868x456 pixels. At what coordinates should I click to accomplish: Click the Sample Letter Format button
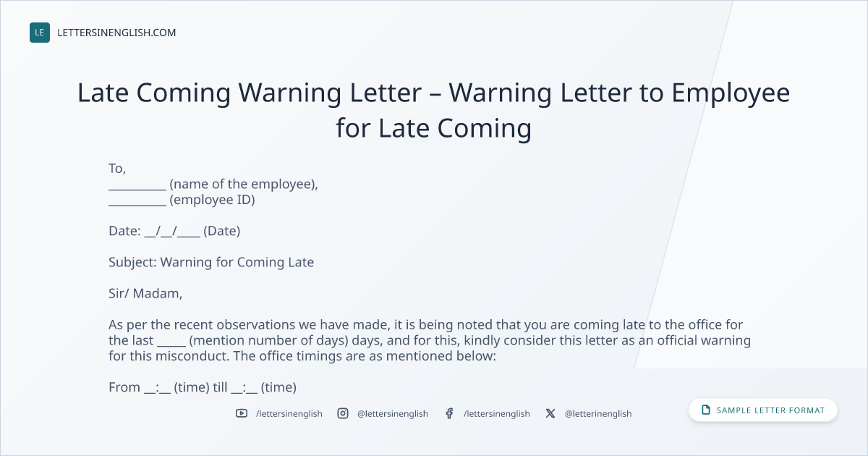click(763, 410)
